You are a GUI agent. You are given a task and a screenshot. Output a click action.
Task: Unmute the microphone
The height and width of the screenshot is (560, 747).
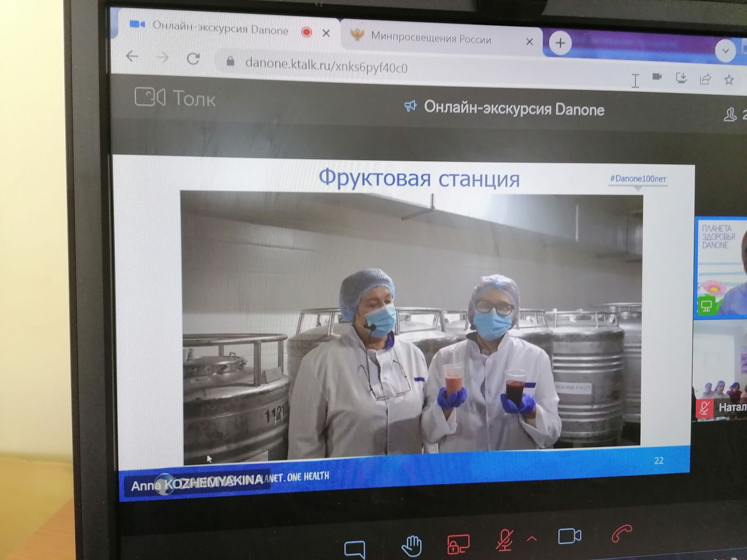(505, 539)
